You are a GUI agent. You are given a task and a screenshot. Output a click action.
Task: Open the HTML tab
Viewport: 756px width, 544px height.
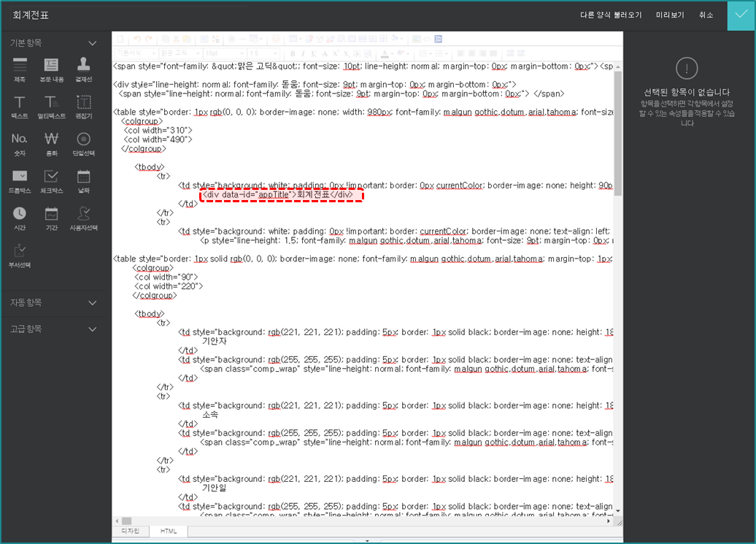point(169,531)
